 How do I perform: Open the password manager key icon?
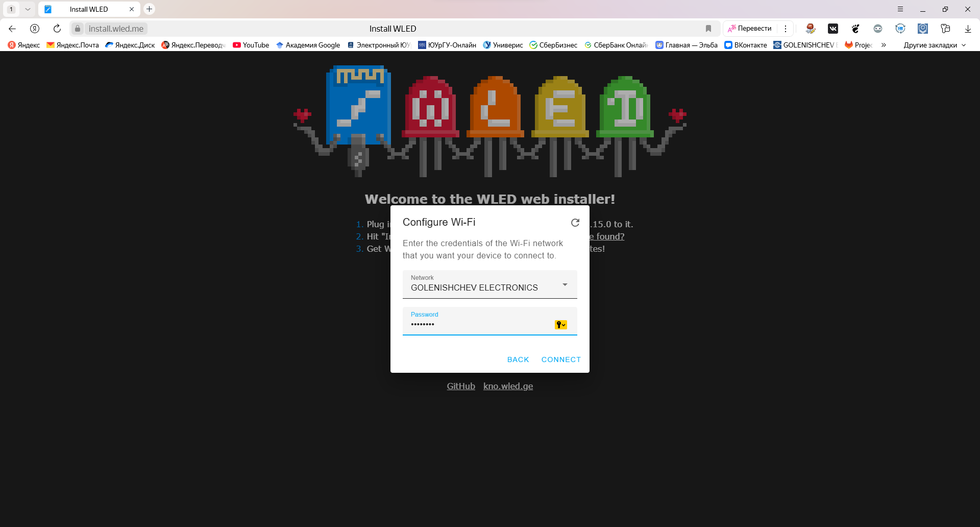pos(560,325)
